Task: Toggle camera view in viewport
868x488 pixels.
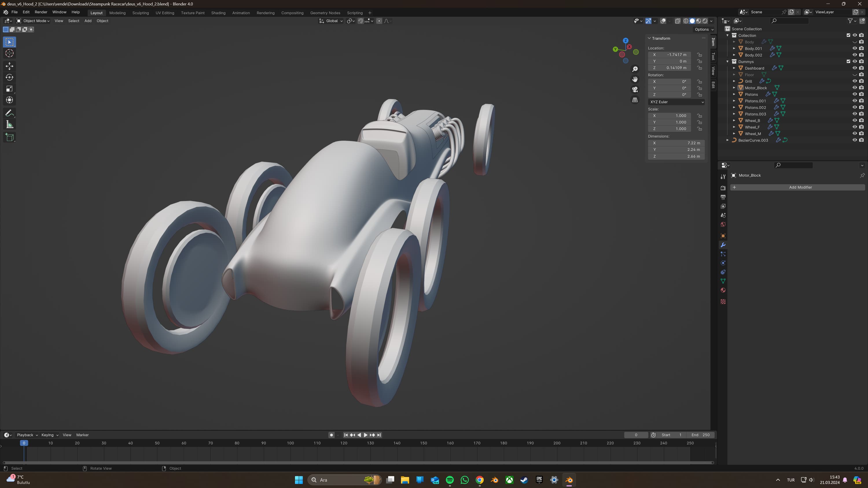Action: (635, 90)
